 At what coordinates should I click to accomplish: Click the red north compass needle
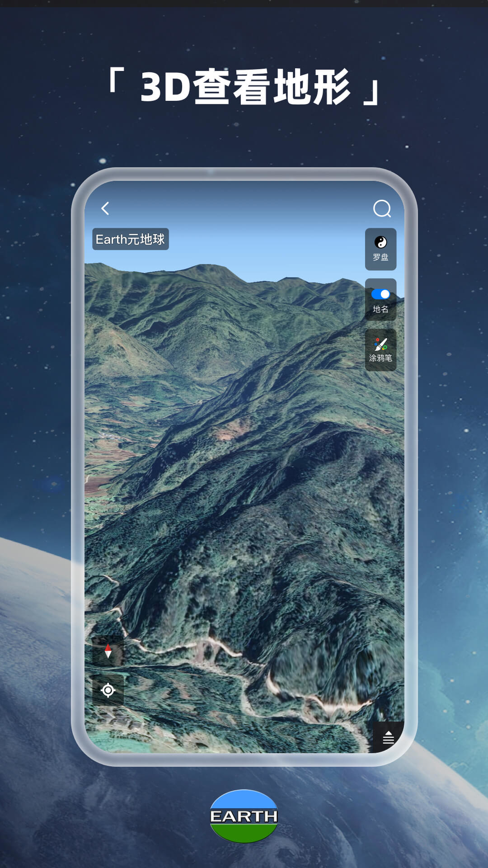(108, 651)
